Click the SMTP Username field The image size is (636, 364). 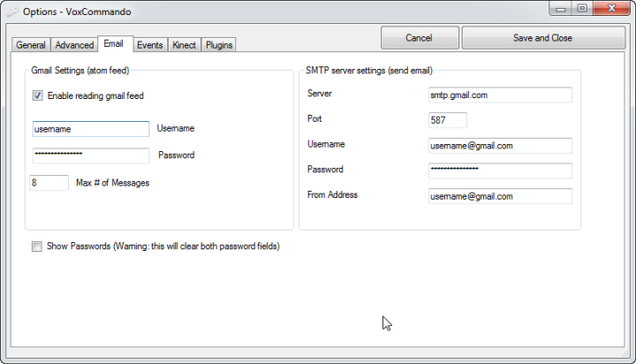pyautogui.click(x=500, y=146)
